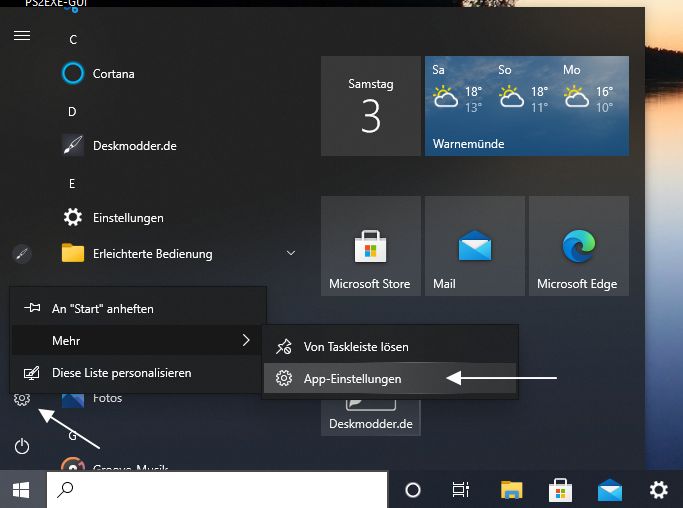Open File Explorer on the taskbar
The image size is (683, 508).
click(511, 490)
